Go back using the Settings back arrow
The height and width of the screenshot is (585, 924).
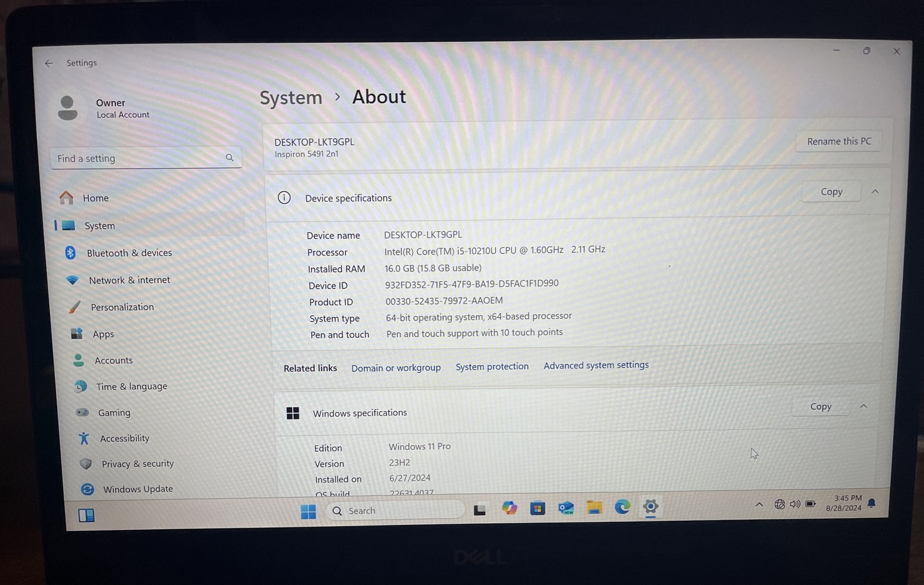click(x=49, y=63)
